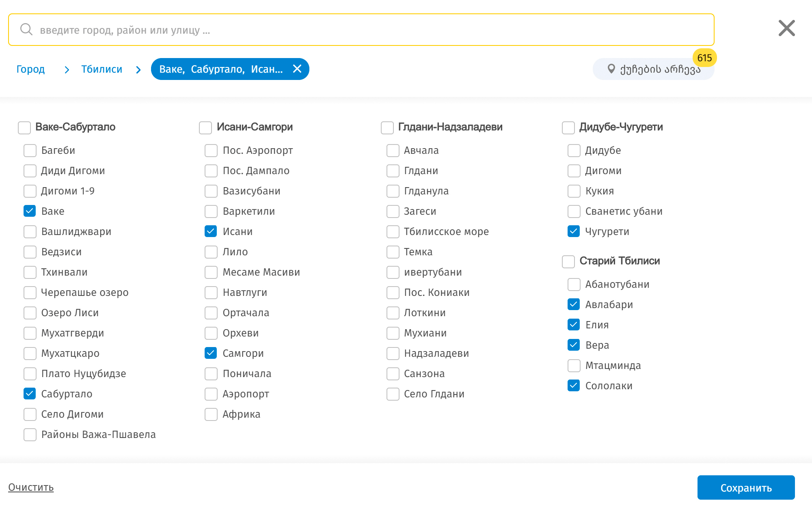
Task: Check Плато Нуцубидзе checkbox
Action: pyautogui.click(x=30, y=374)
